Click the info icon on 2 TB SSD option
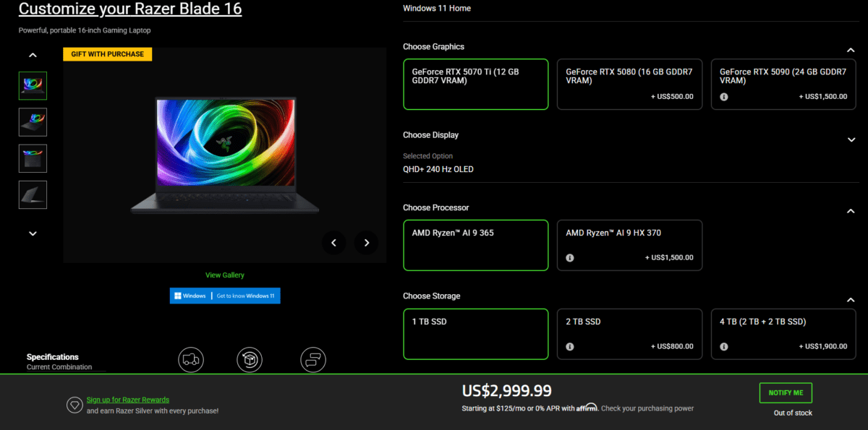The width and height of the screenshot is (868, 430). pos(570,347)
